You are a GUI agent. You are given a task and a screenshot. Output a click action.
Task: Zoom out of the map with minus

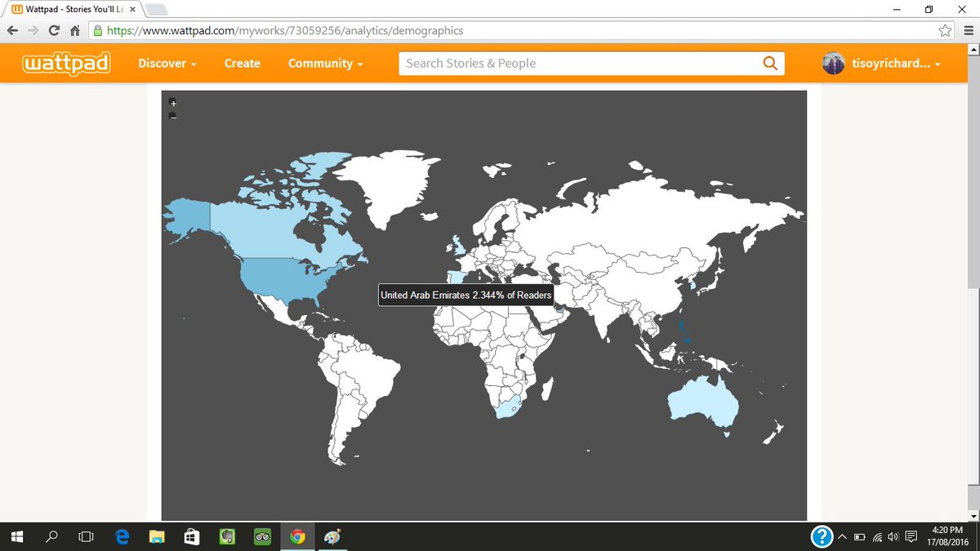pyautogui.click(x=172, y=116)
